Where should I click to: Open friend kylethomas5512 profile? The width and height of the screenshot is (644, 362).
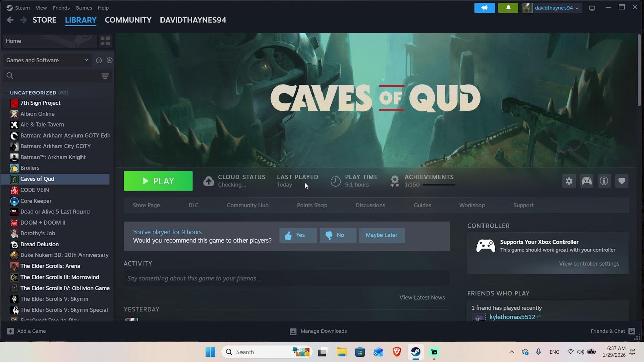click(512, 317)
